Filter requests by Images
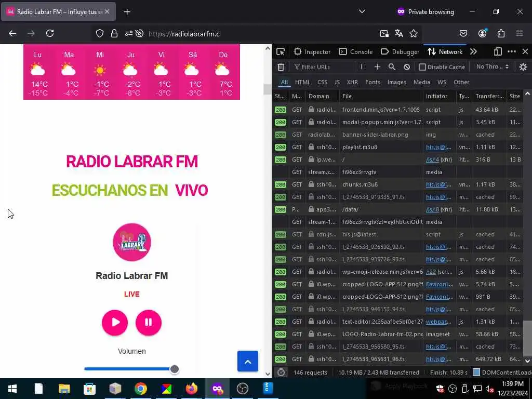This screenshot has height=399, width=532. coord(396,82)
